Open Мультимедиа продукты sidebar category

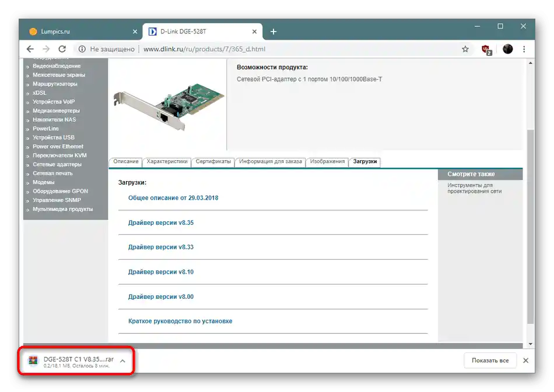[x=63, y=209]
